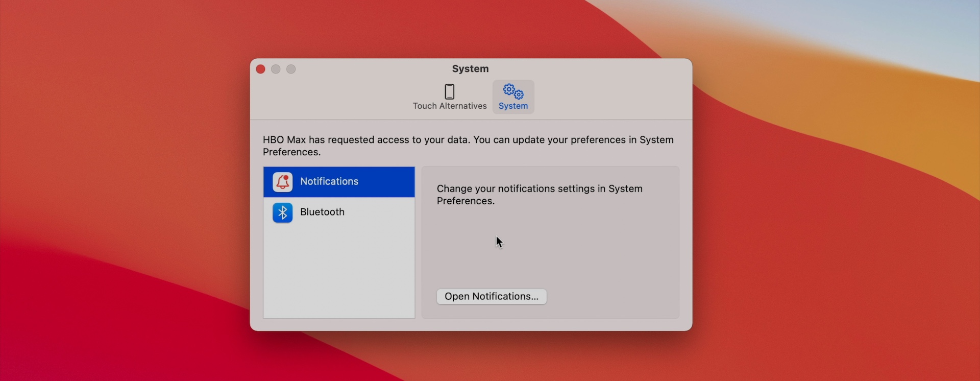
Task: Click the blue Bluetooth icon
Action: click(282, 212)
